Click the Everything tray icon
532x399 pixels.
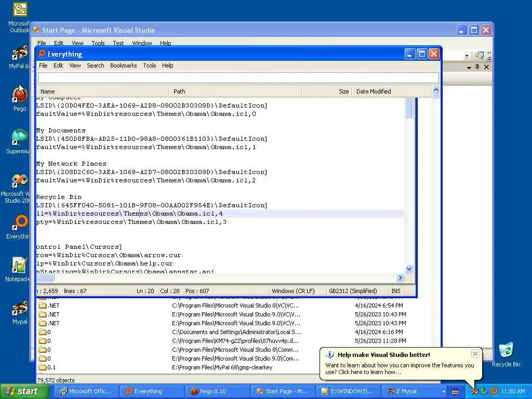(x=494, y=391)
